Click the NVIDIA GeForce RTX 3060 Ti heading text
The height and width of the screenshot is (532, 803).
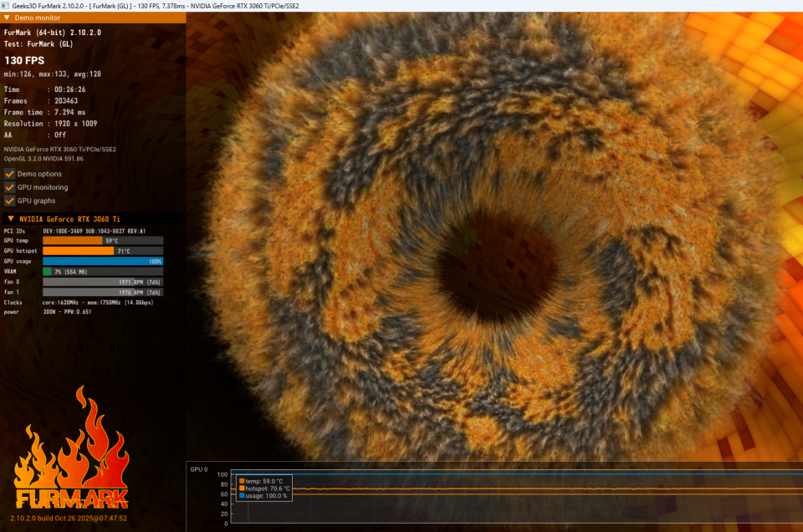(x=69, y=219)
